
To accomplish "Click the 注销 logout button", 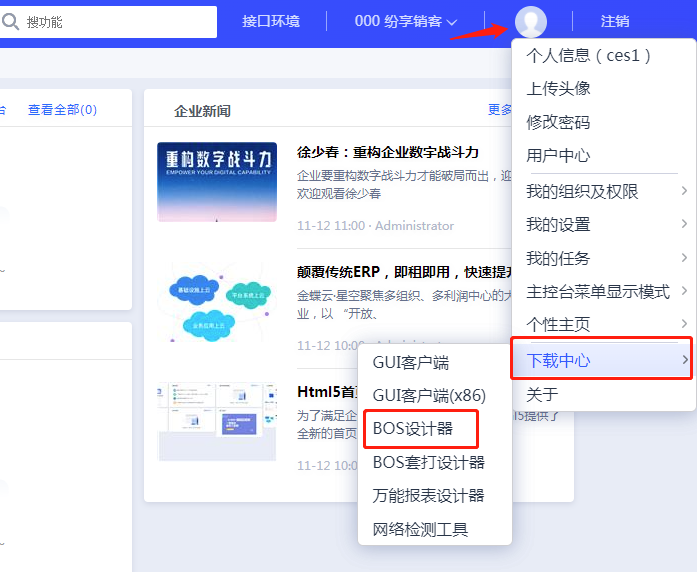I will pyautogui.click(x=615, y=21).
